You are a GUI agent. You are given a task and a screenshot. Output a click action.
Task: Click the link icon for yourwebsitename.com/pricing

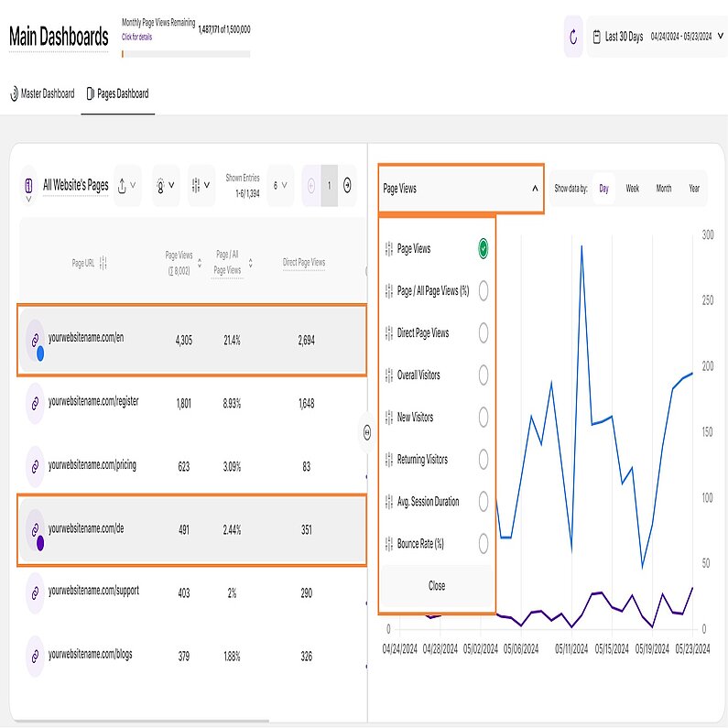pos(35,465)
